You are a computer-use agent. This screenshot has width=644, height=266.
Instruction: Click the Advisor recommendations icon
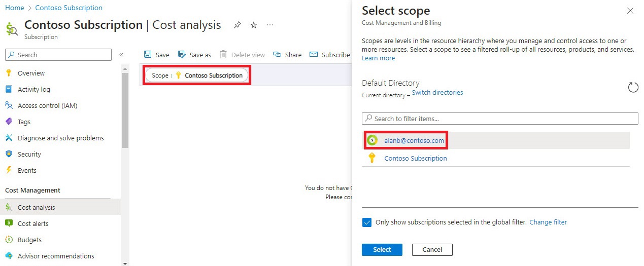tap(9, 256)
